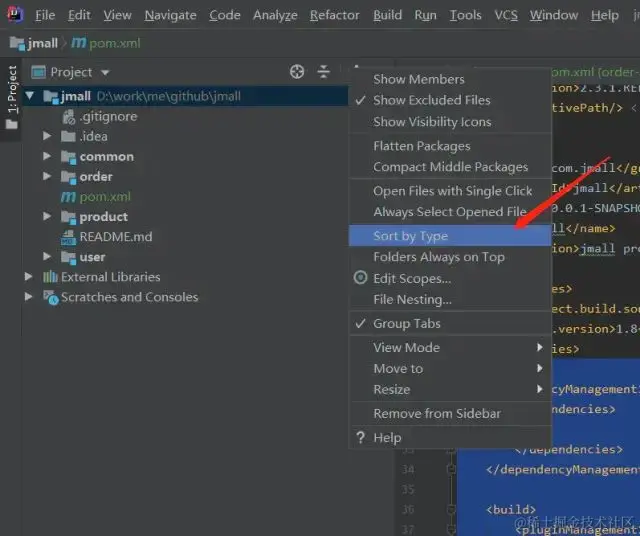Click the Maven icon next to pom.xml breadcrumb
This screenshot has width=640, height=536.
(79, 42)
